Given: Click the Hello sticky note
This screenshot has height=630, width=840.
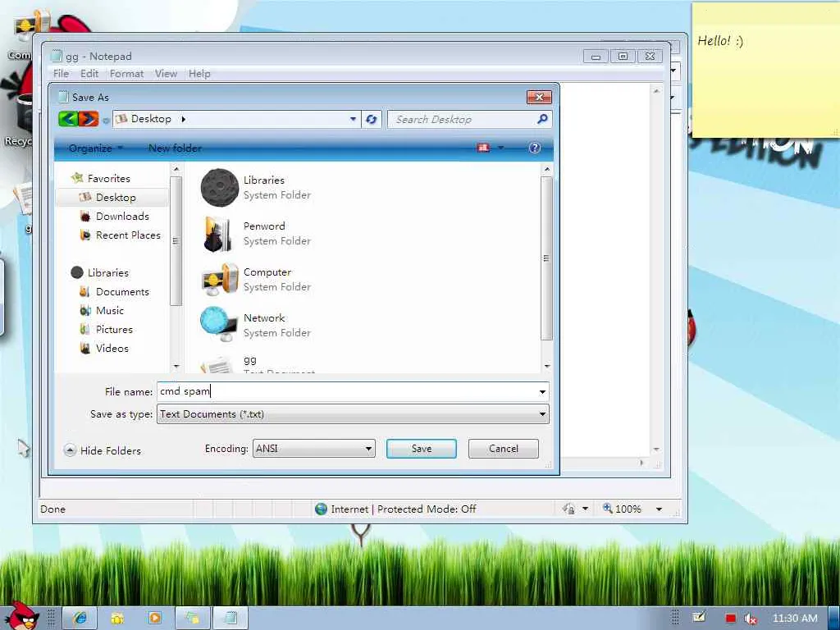Looking at the screenshot, I should tap(765, 71).
